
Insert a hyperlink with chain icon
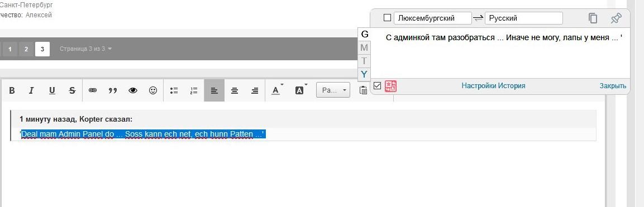(93, 90)
